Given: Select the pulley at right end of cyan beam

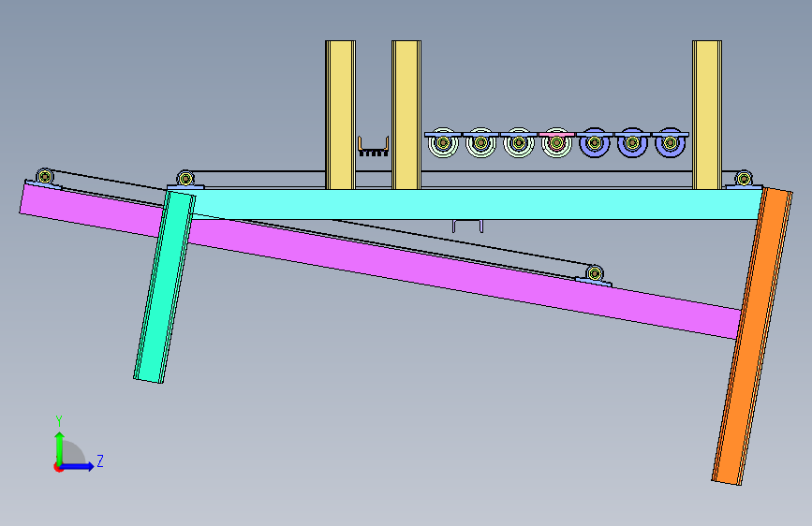Looking at the screenshot, I should click(x=744, y=179).
